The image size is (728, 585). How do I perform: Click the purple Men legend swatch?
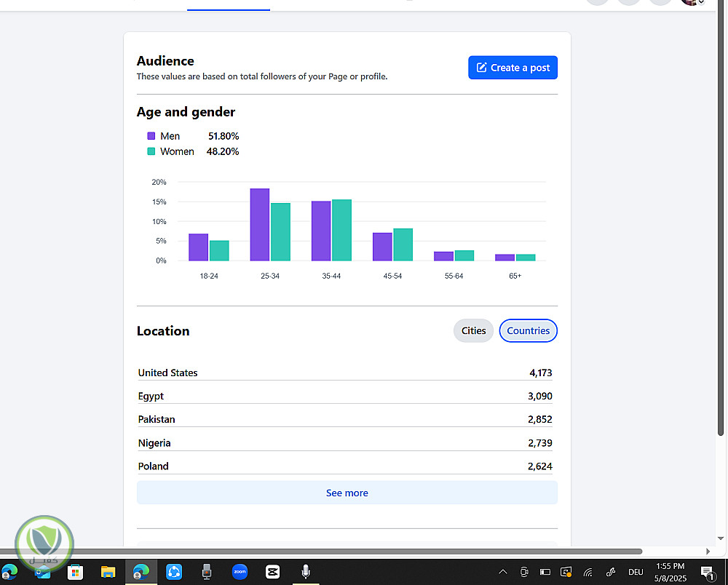tap(151, 136)
